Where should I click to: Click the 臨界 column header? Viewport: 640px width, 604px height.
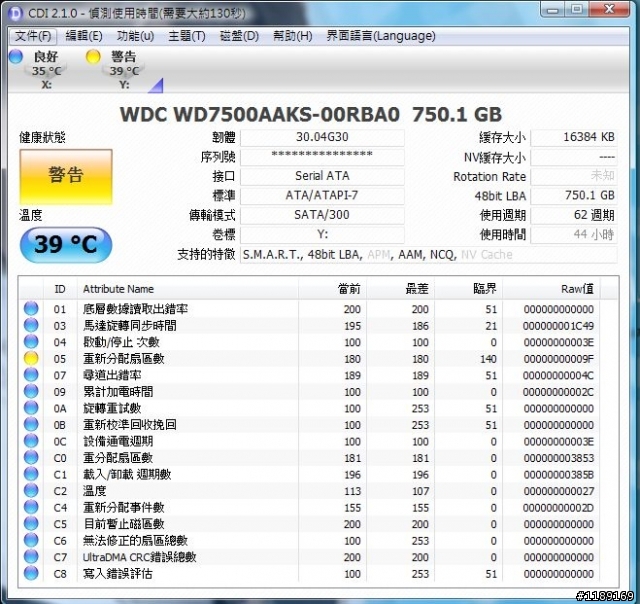469,289
